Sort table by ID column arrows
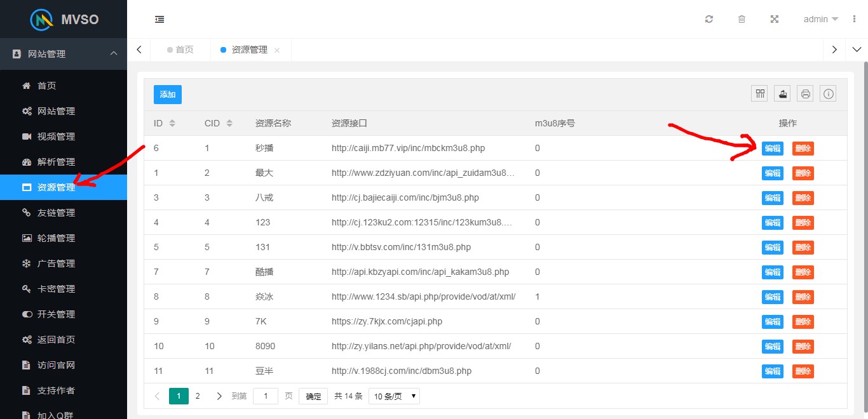The width and height of the screenshot is (868, 419). (172, 123)
